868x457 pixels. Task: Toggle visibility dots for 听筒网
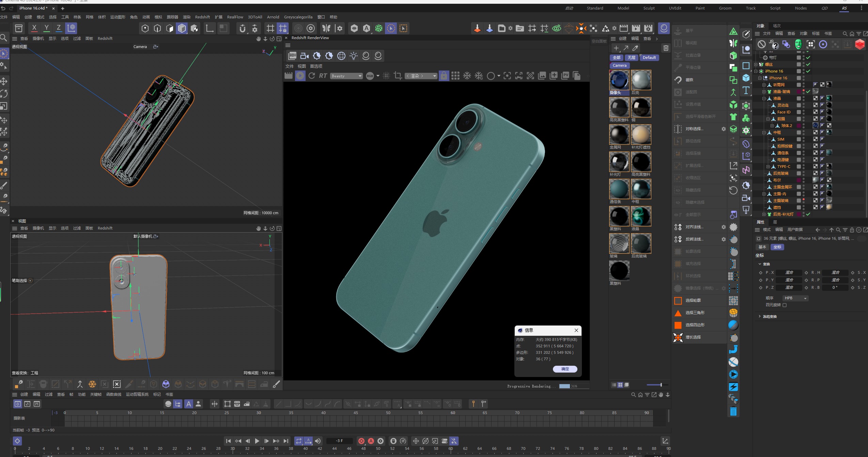[x=804, y=85]
